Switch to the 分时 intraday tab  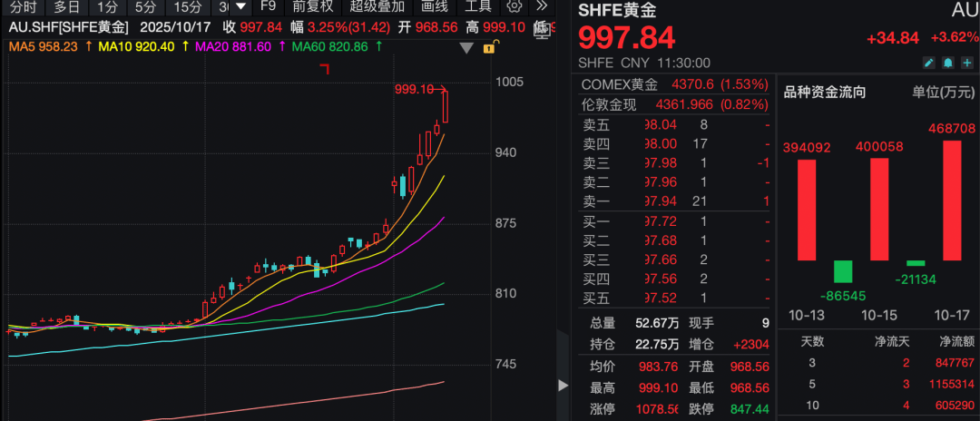tap(24, 6)
